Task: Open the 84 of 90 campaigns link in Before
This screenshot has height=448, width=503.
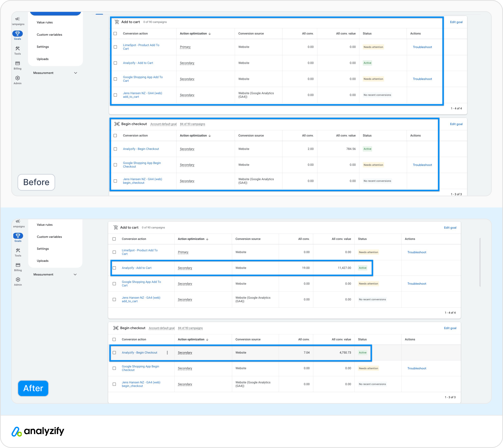Action: (192, 124)
